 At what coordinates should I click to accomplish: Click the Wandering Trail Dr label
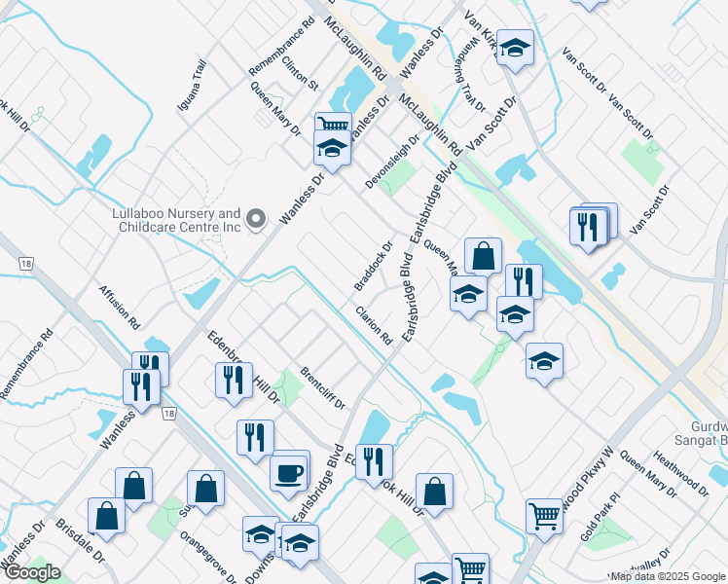point(469,75)
